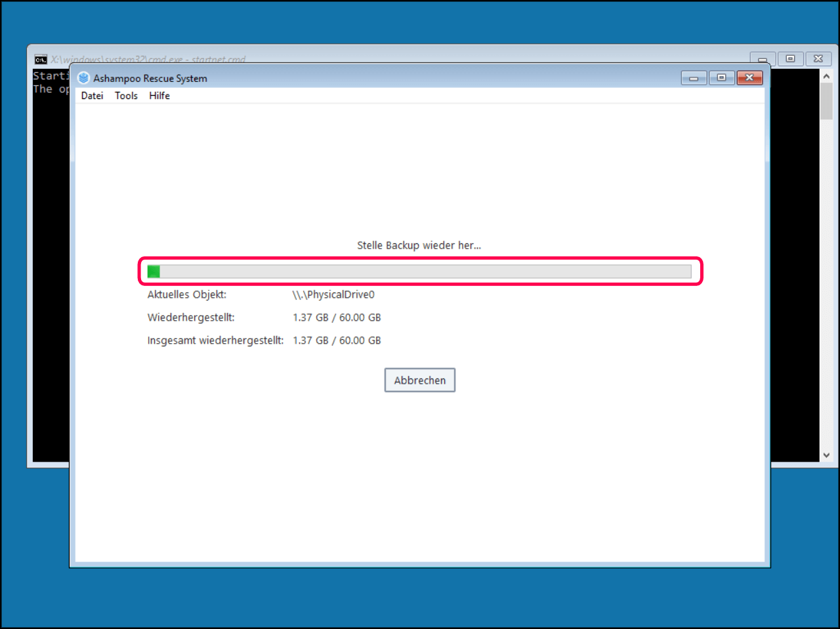Click the \\.\PhysicalDrive0 value
Viewport: 840px width, 629px height.
(333, 294)
